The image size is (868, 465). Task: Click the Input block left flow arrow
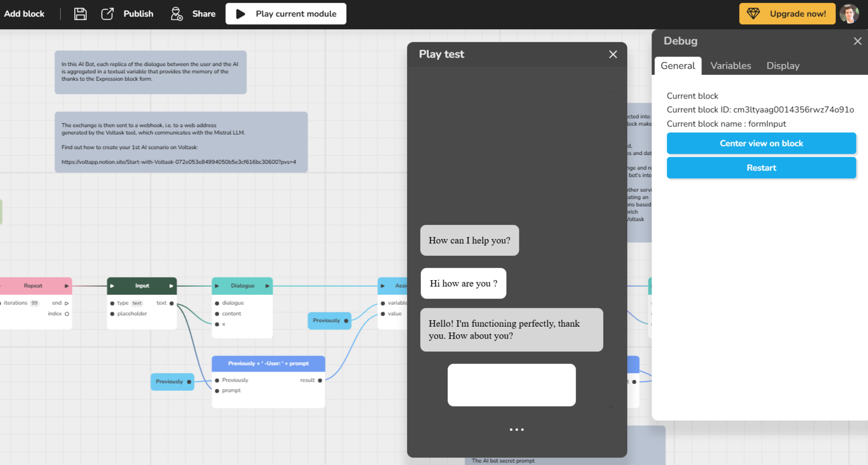[x=112, y=286]
